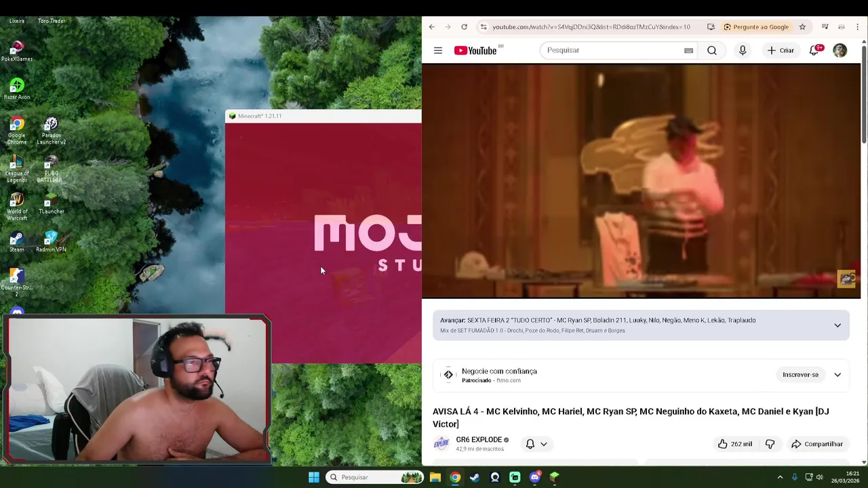
Task: Expand the Avançar playlist panel chevron
Action: pos(837,325)
